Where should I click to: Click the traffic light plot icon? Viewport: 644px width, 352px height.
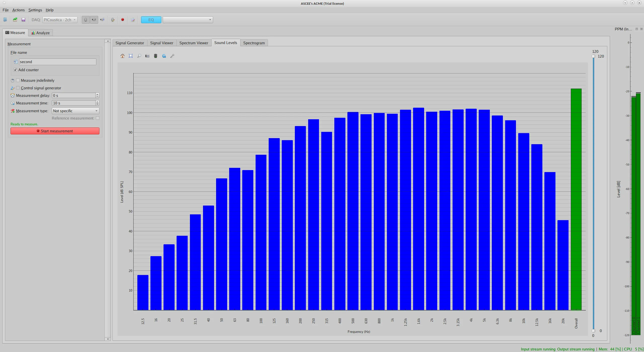pos(156,56)
